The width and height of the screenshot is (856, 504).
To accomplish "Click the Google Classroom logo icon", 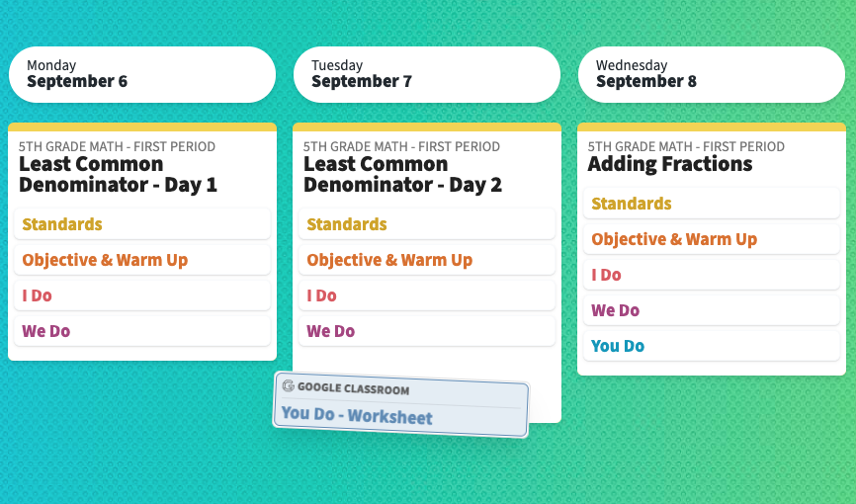I will [x=289, y=385].
